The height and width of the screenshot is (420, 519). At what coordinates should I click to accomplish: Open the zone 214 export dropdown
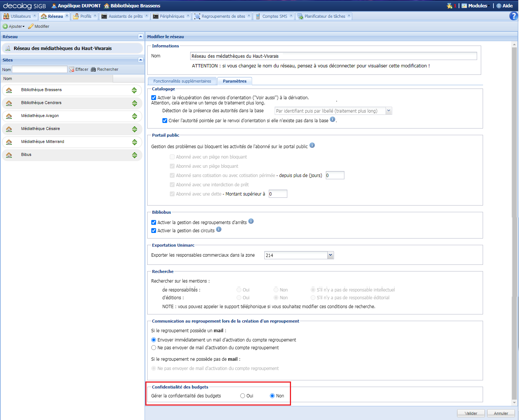(330, 255)
